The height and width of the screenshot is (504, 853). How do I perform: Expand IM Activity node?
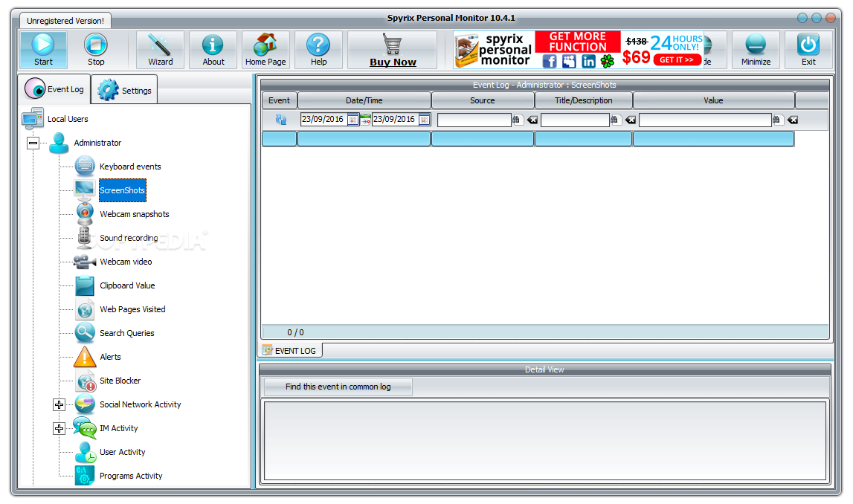[59, 428]
